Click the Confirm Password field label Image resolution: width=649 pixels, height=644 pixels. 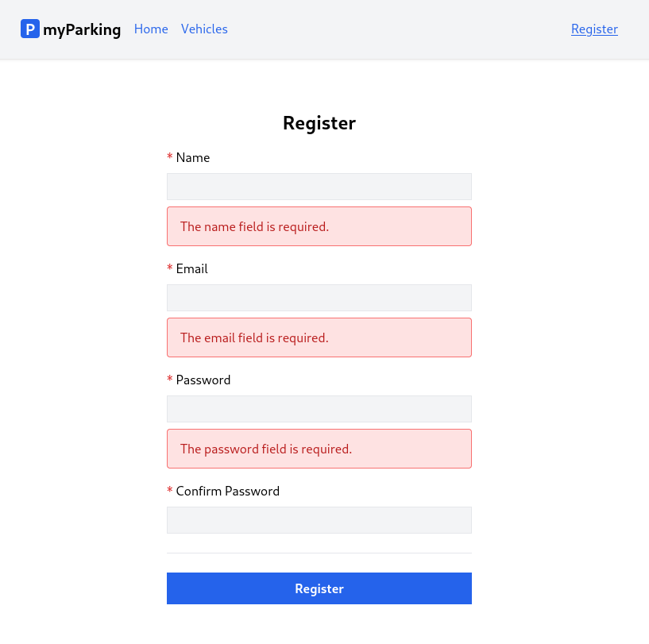click(228, 492)
